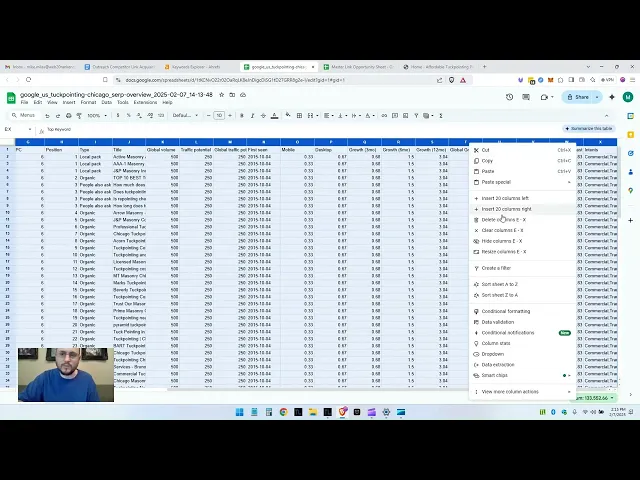Toggle italic formatting
This screenshot has height=480, width=640.
252,116
